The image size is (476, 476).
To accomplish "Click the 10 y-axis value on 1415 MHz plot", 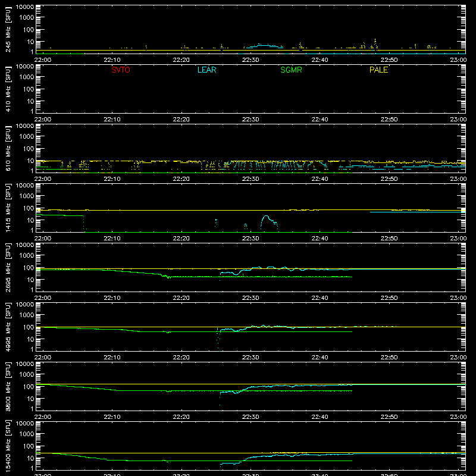I will 30,220.
